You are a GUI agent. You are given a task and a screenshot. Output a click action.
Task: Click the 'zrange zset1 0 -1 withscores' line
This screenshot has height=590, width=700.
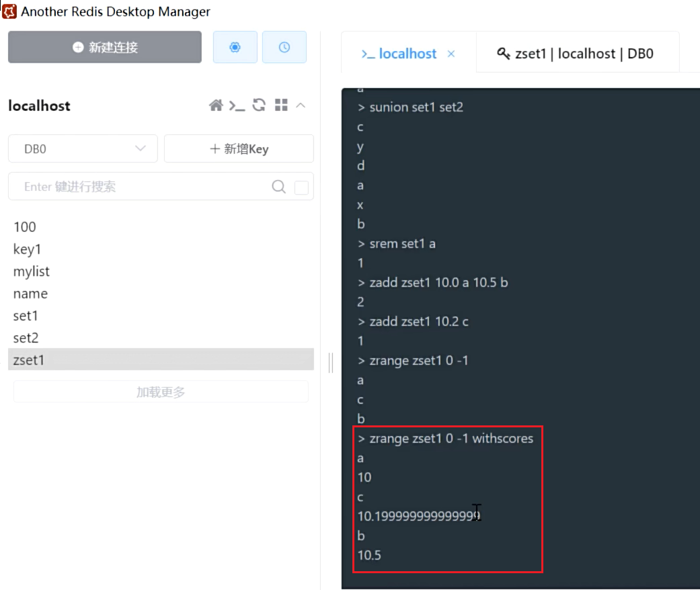coord(446,439)
